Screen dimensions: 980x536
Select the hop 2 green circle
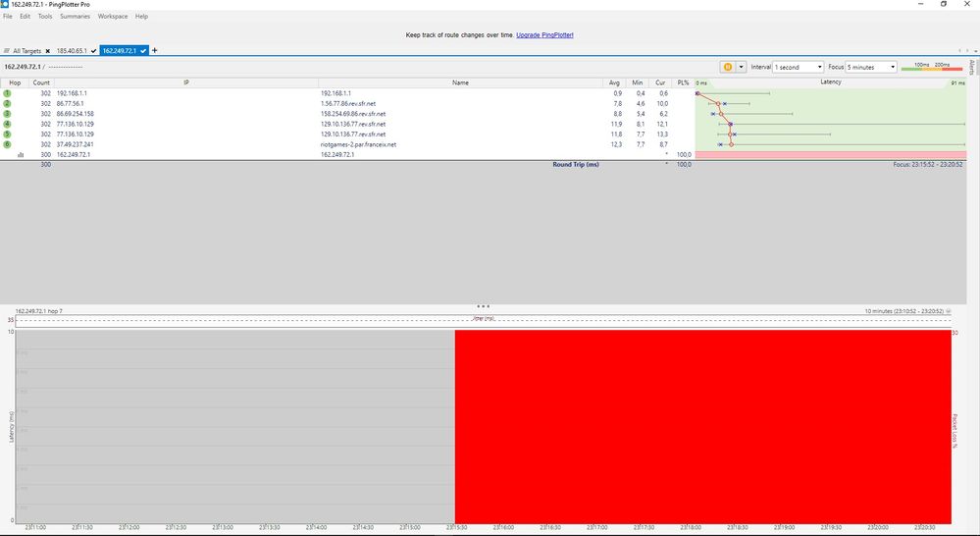pyautogui.click(x=7, y=103)
